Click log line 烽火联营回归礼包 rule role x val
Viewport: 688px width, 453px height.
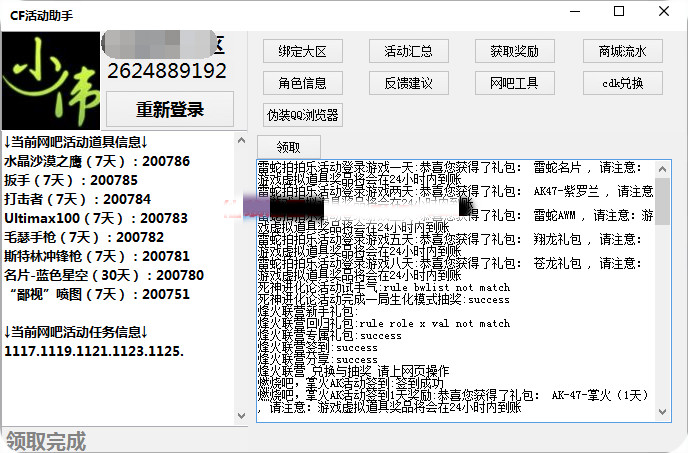click(x=384, y=324)
